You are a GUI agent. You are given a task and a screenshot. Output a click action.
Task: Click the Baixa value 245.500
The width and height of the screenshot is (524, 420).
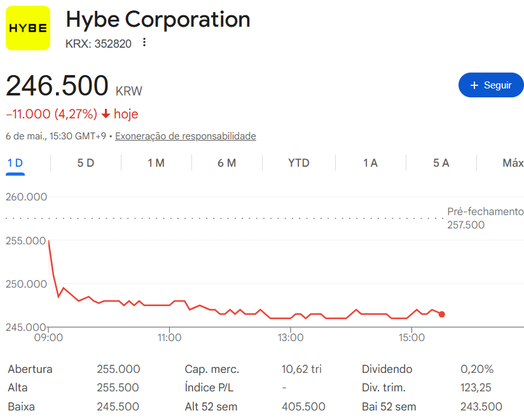coord(118,407)
